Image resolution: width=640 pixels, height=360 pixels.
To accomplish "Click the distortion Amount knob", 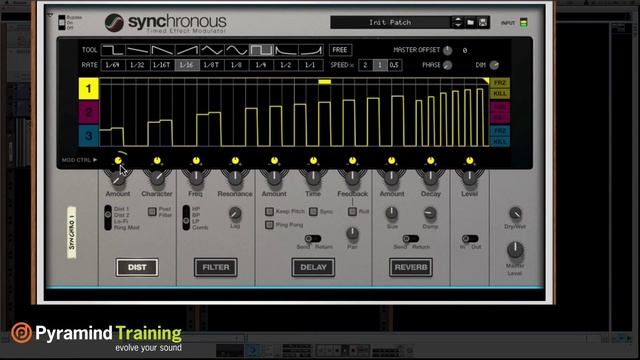I will (x=118, y=178).
